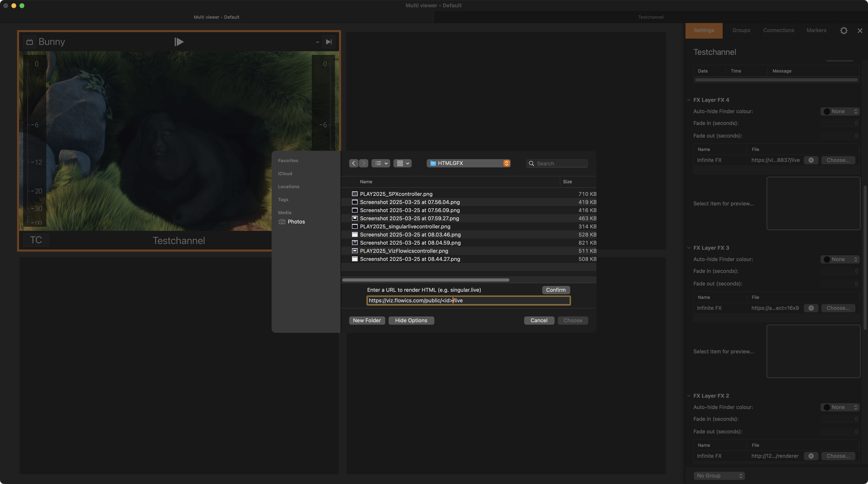Image resolution: width=868 pixels, height=484 pixels.
Task: Click the TV channel icon beside Bunny
Action: tap(30, 42)
